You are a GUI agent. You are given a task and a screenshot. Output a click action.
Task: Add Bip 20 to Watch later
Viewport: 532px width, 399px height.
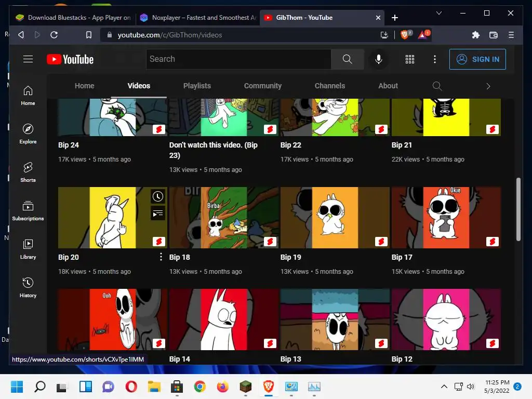click(158, 196)
